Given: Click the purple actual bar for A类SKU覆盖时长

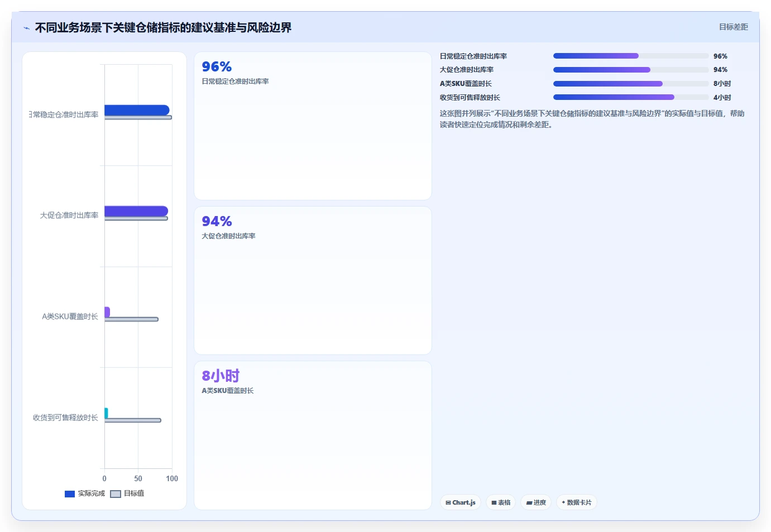Looking at the screenshot, I should click(107, 312).
